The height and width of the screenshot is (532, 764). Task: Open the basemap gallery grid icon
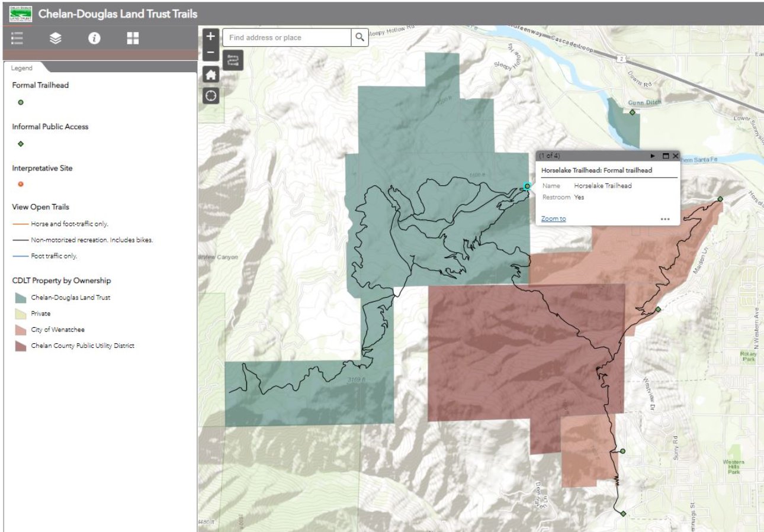pos(133,38)
